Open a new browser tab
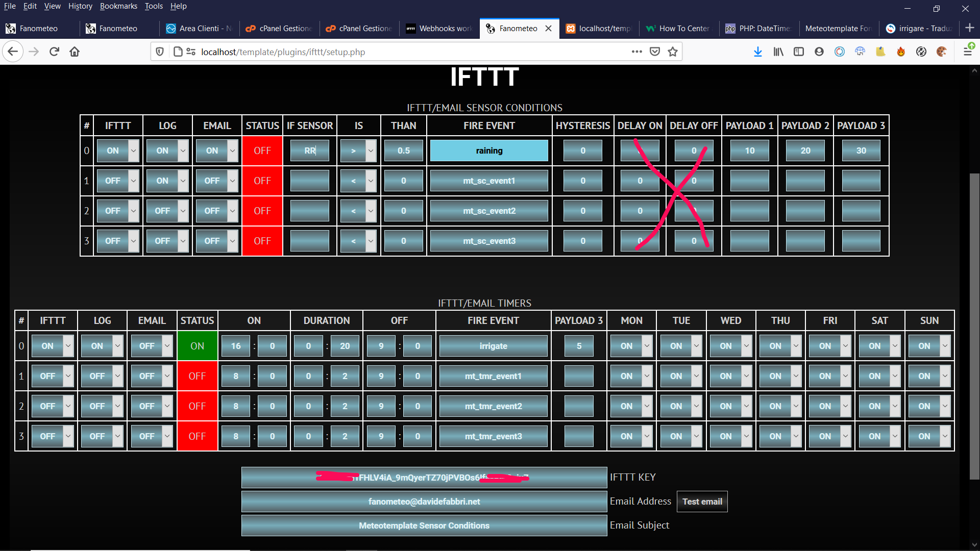Image resolution: width=980 pixels, height=551 pixels. [970, 28]
